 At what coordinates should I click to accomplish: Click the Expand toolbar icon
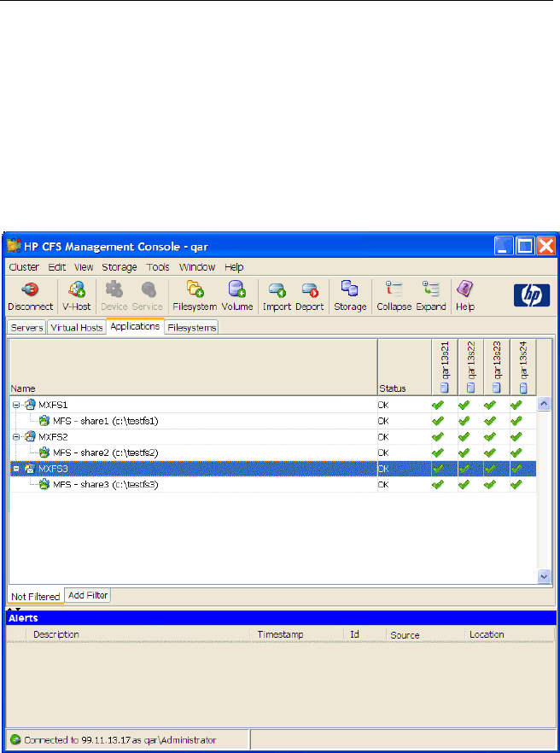(x=431, y=295)
